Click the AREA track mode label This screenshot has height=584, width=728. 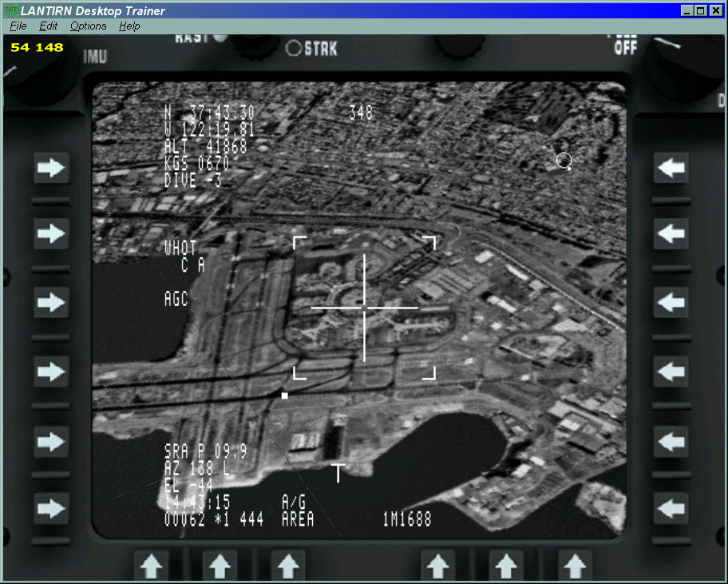(298, 519)
